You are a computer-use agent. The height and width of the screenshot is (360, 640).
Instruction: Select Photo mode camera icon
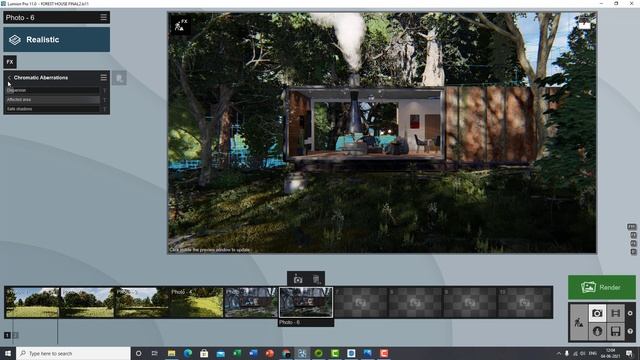pyautogui.click(x=597, y=313)
